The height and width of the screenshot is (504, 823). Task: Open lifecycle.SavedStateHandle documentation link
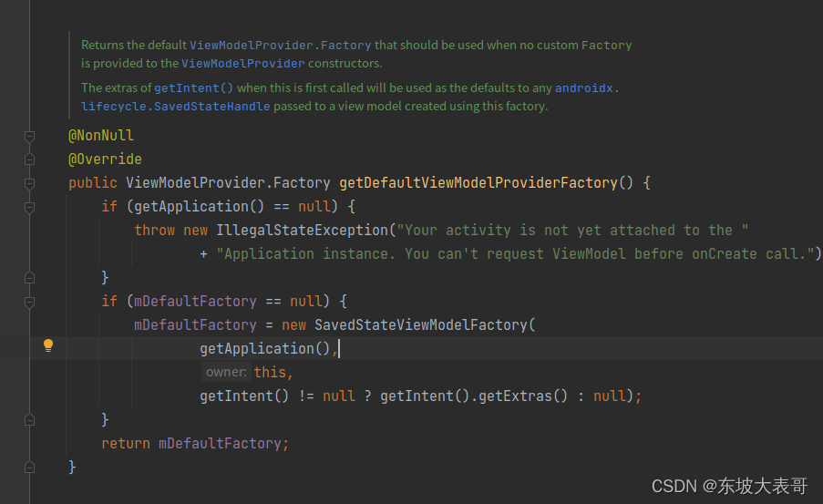[x=175, y=107]
